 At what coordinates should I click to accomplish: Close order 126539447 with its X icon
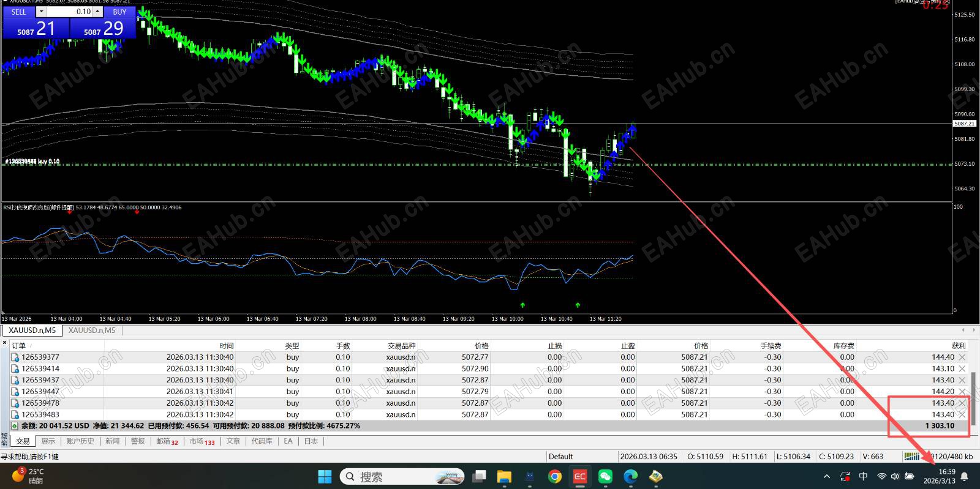coord(962,392)
